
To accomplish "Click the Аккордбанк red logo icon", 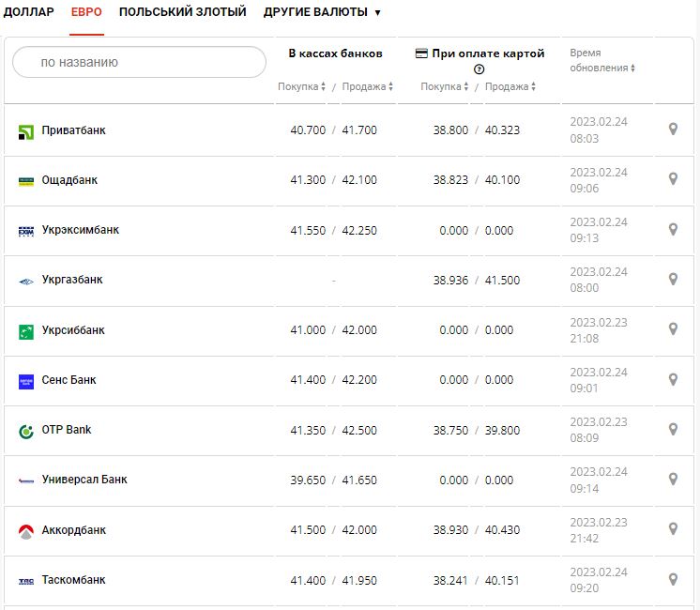I will (26, 531).
